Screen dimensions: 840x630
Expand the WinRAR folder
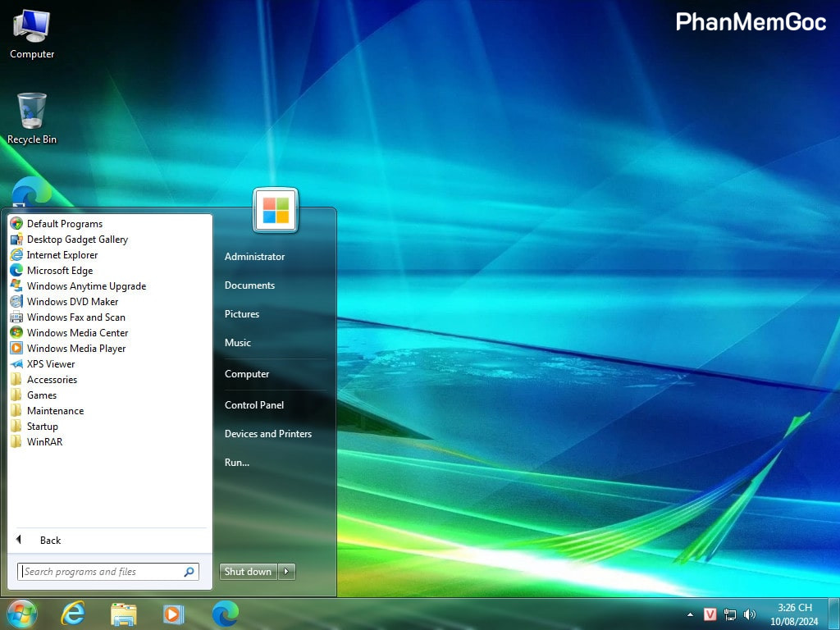coord(44,442)
